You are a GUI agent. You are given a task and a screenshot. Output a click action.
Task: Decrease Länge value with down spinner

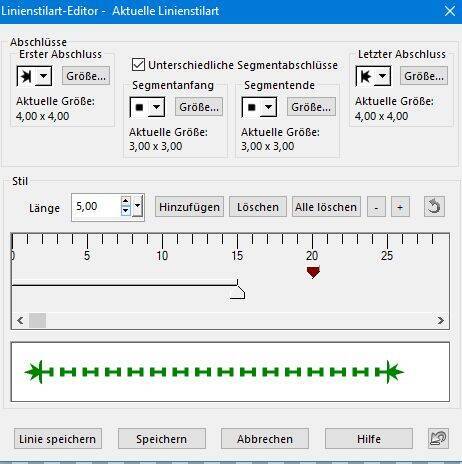click(125, 210)
